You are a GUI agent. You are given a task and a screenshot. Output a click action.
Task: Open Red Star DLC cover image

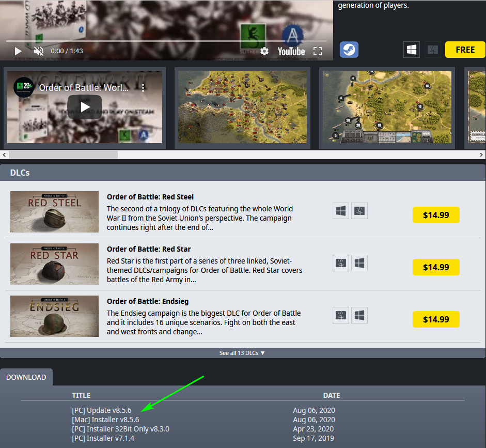tap(54, 264)
